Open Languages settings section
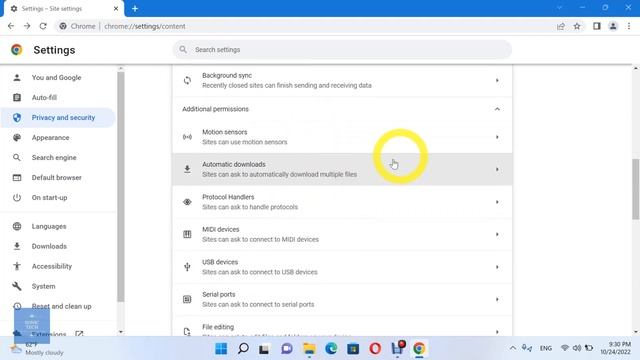This screenshot has width=640, height=360. 58,226
